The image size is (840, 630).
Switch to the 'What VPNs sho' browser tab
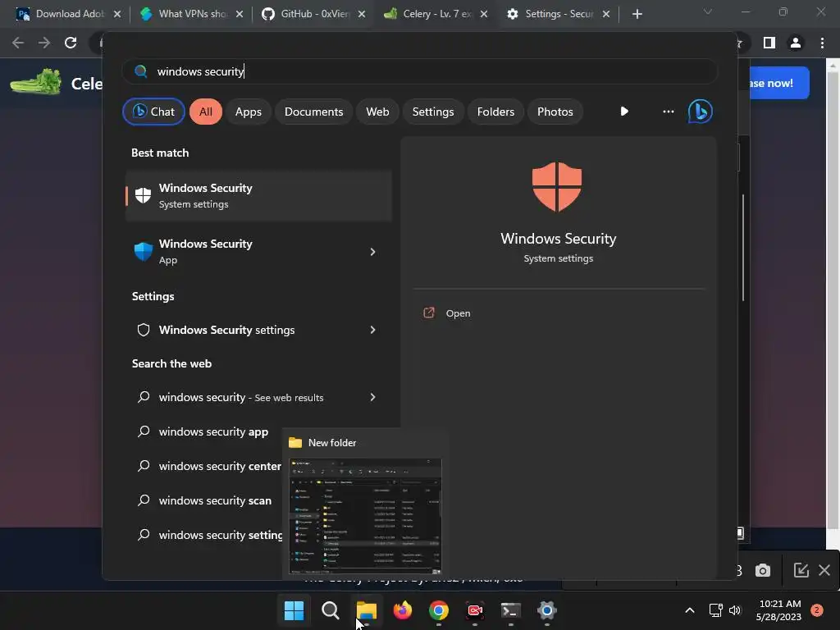click(x=190, y=14)
